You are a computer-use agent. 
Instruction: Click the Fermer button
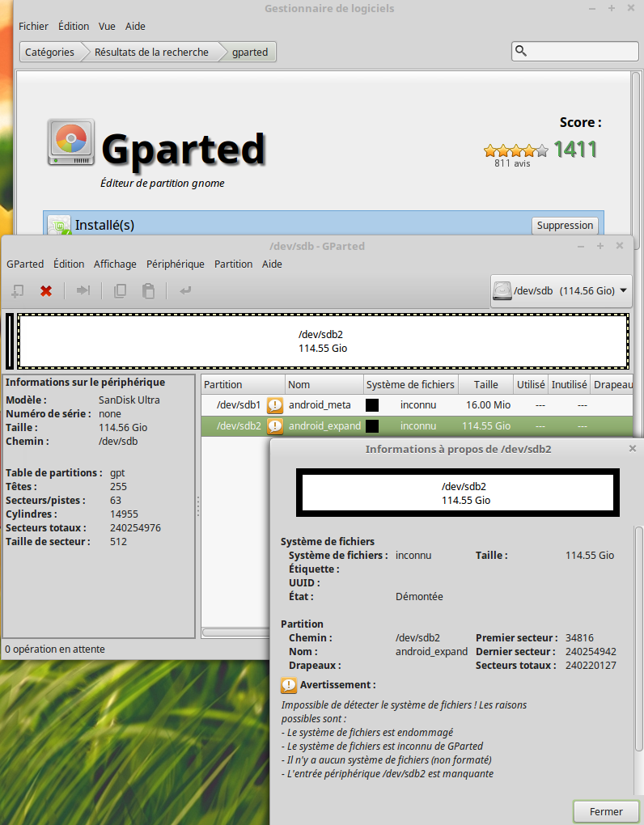606,811
